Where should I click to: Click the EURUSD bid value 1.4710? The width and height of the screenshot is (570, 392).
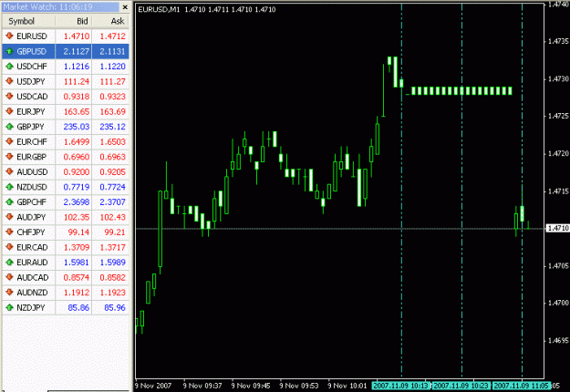tap(77, 36)
